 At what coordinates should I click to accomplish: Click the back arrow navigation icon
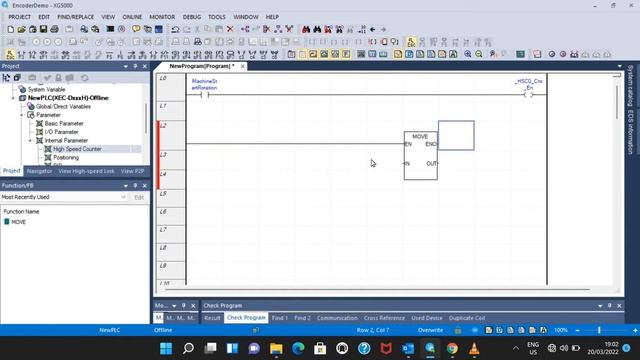[x=372, y=29]
